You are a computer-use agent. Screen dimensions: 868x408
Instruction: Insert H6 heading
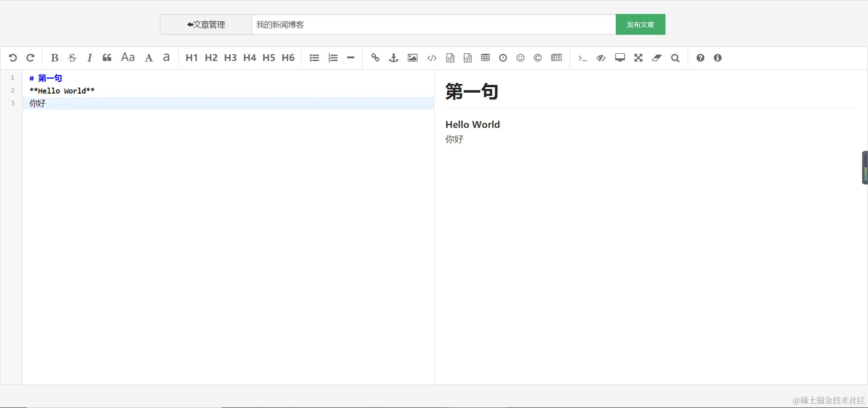(x=288, y=58)
